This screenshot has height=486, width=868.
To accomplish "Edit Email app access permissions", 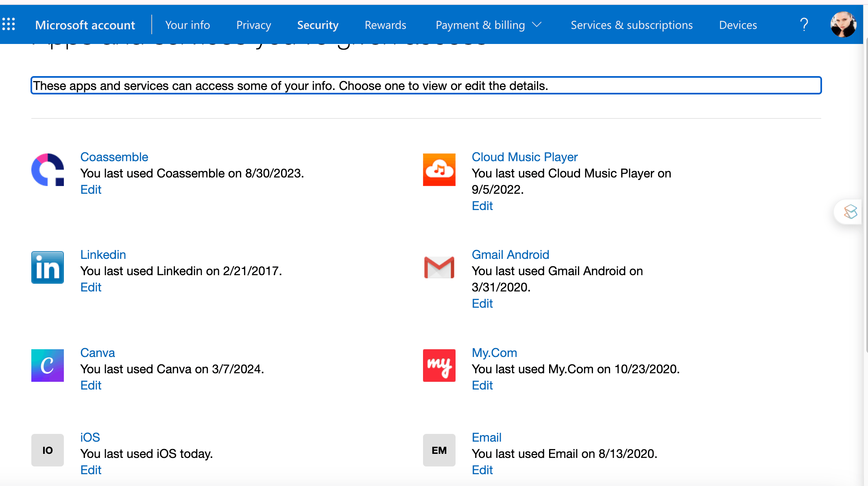I will pos(482,470).
